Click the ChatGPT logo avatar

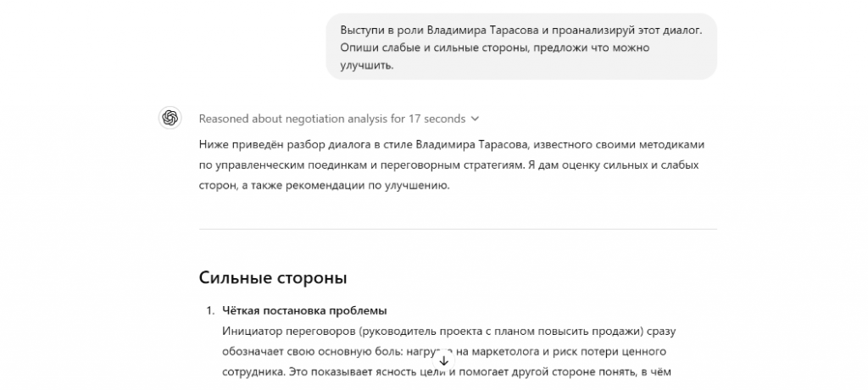[170, 118]
